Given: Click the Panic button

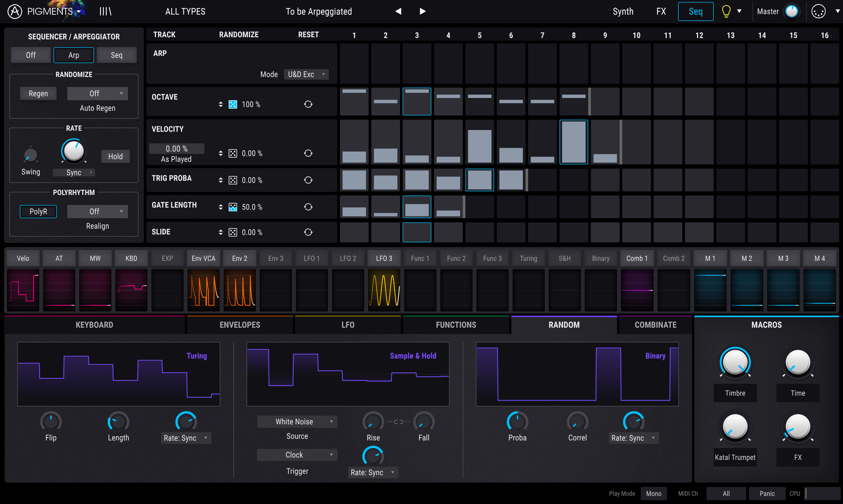Looking at the screenshot, I should point(767,494).
